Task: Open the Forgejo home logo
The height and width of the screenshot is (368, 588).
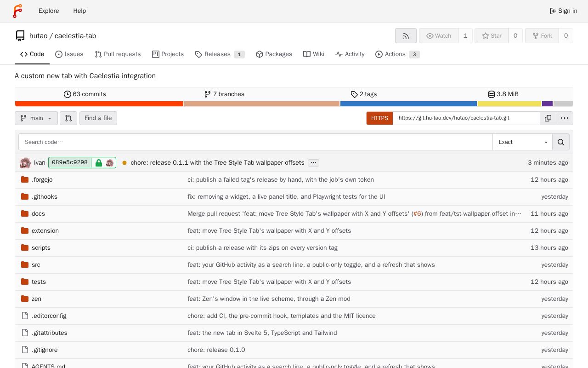Action: pos(17,11)
